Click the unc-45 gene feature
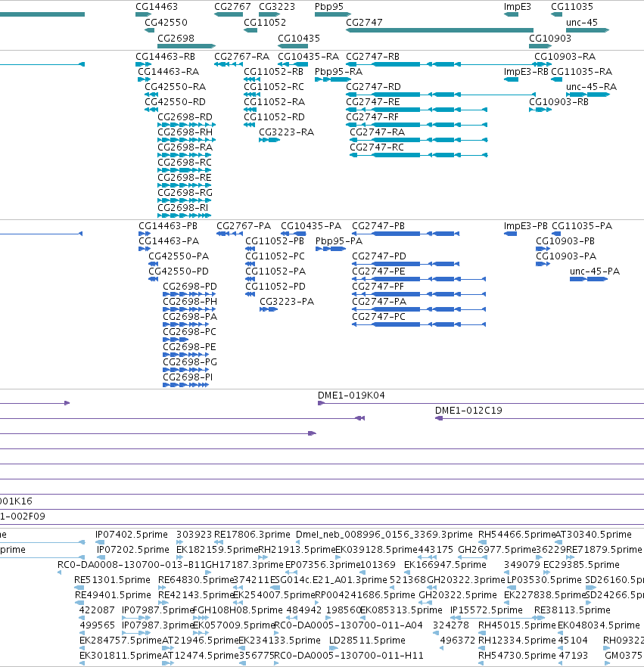Viewport: 644px width, 667px height. pos(588,30)
